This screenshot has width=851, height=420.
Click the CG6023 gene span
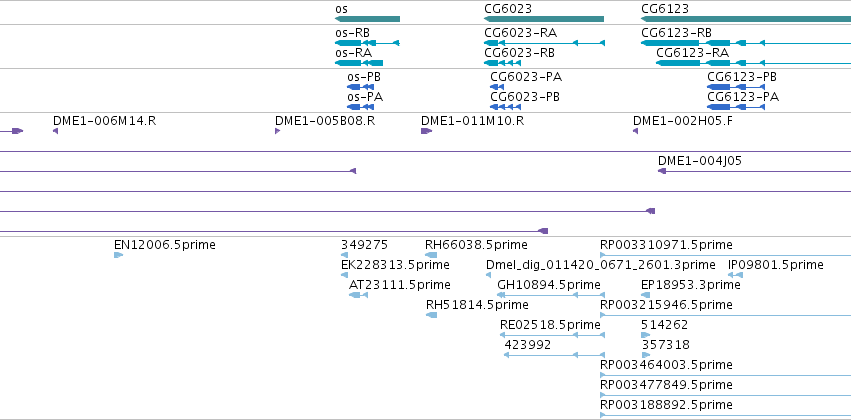click(544, 19)
